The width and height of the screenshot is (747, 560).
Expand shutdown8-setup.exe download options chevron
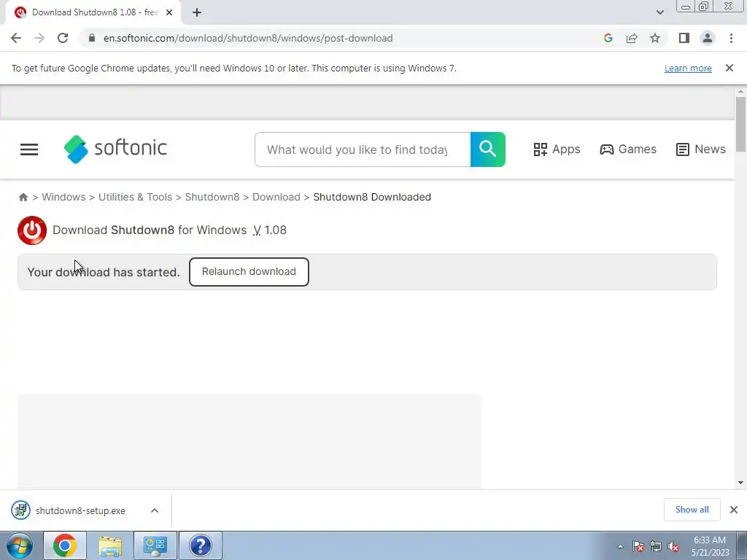point(155,510)
